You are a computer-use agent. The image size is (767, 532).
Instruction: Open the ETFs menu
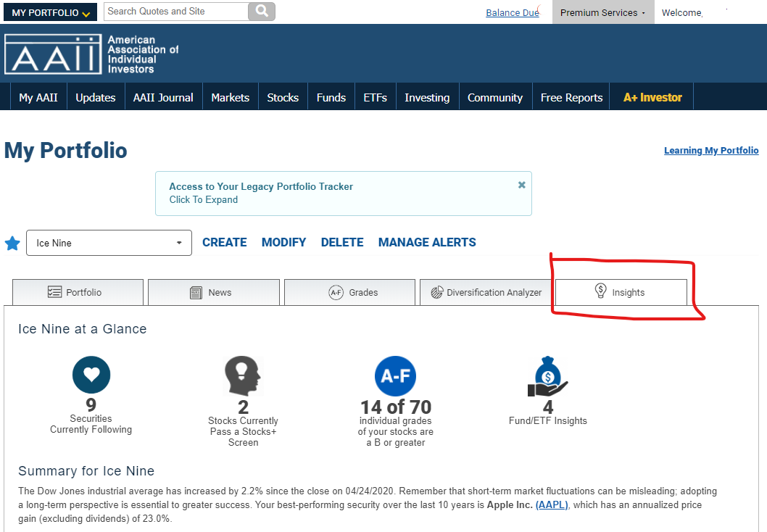376,97
